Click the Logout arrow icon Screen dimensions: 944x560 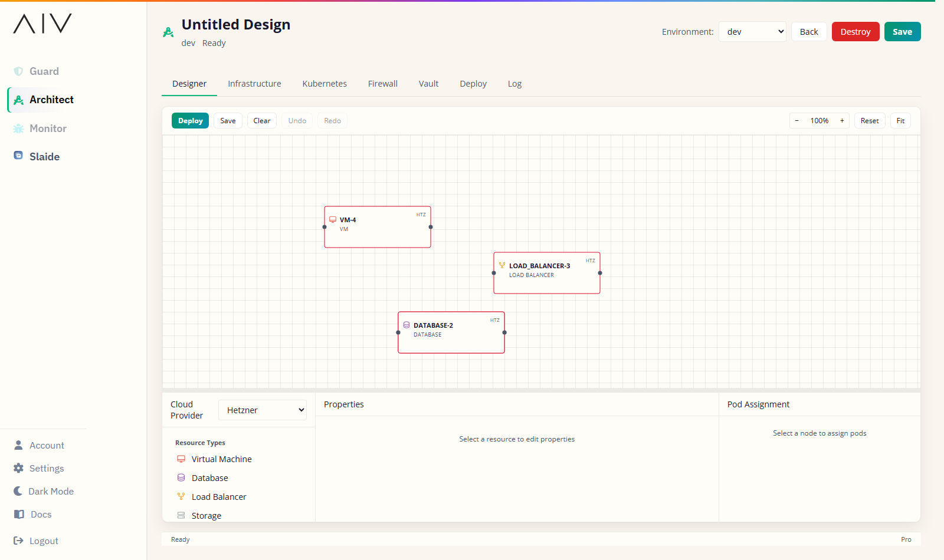[18, 541]
